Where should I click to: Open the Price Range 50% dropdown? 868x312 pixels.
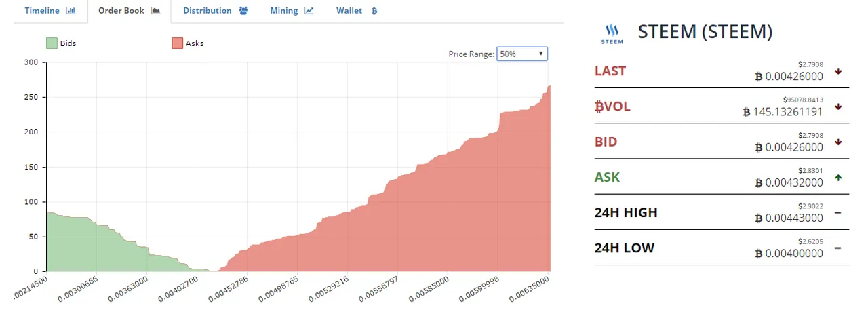[522, 54]
